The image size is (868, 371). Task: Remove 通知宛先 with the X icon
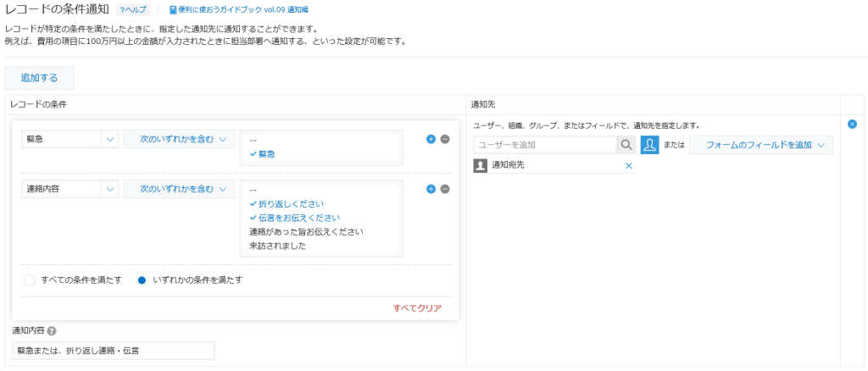[x=628, y=165]
